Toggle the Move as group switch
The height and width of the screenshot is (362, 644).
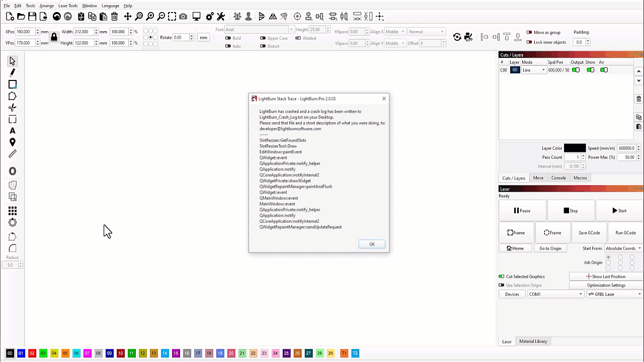pyautogui.click(x=529, y=32)
